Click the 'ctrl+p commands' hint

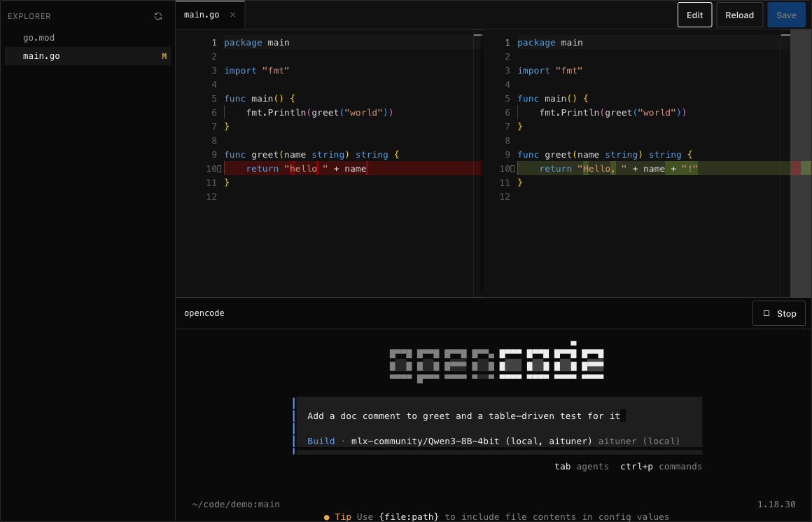coord(661,467)
